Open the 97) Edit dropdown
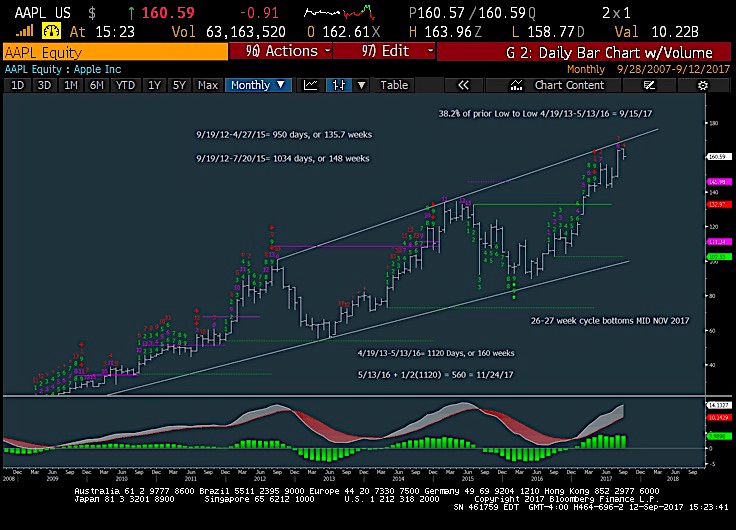The image size is (736, 530). [384, 51]
